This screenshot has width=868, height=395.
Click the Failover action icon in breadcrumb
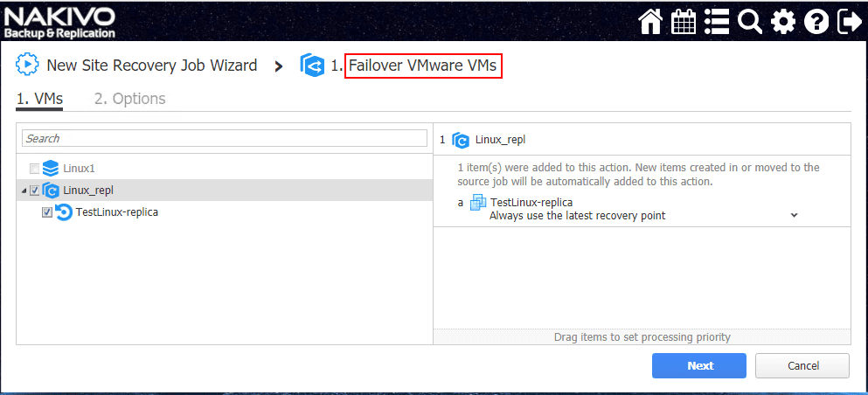pyautogui.click(x=312, y=65)
